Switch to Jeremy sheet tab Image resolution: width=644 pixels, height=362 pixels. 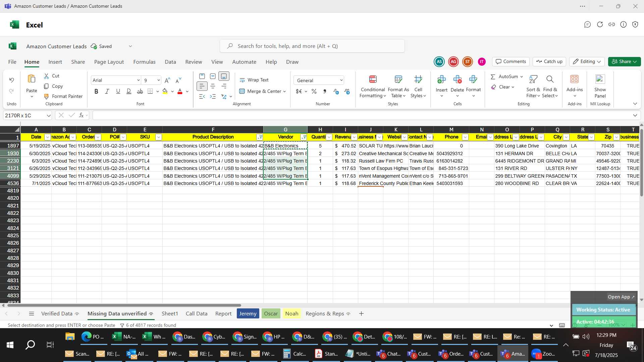(248, 314)
